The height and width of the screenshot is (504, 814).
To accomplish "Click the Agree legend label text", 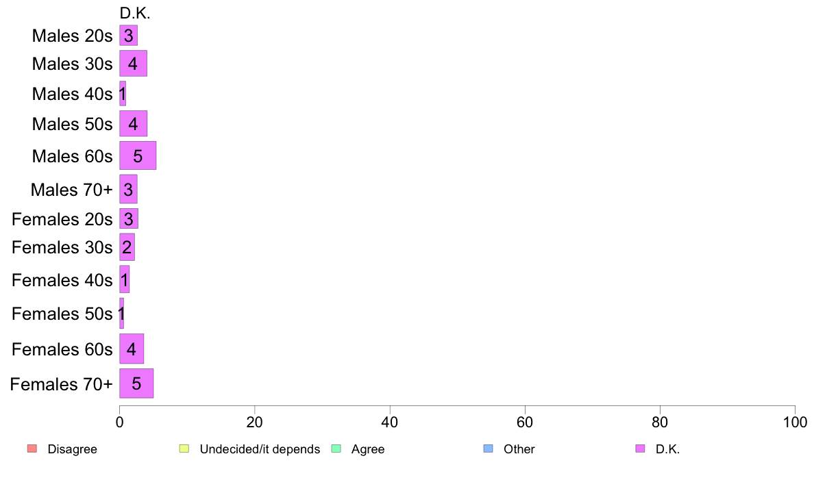I will [x=368, y=449].
